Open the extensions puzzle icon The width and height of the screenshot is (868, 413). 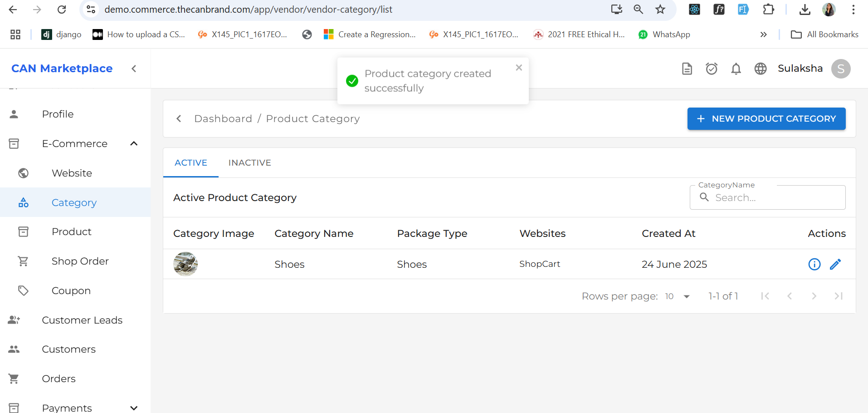point(768,10)
